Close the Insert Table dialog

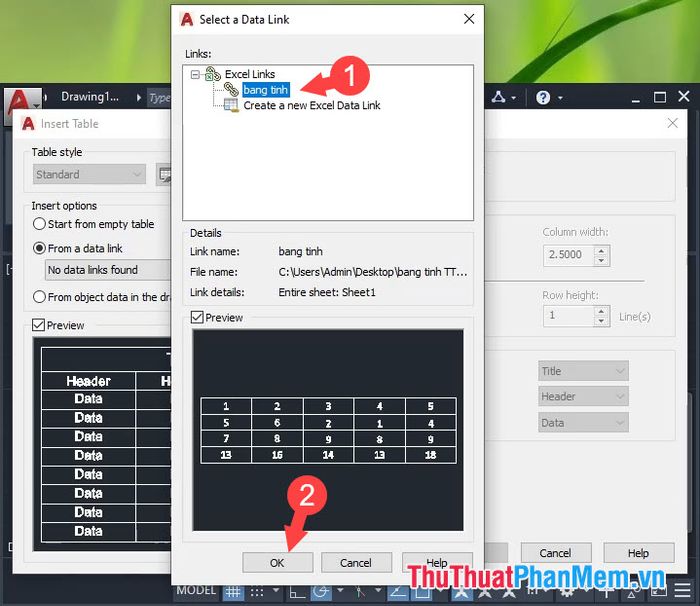pos(672,123)
